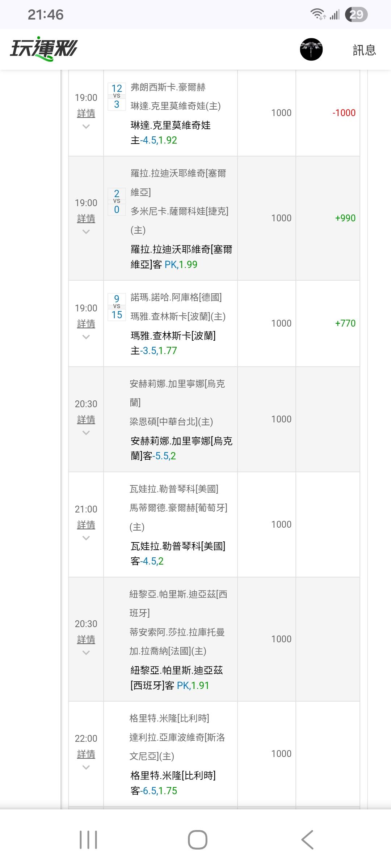Tap the +990 winnings amount

[345, 218]
